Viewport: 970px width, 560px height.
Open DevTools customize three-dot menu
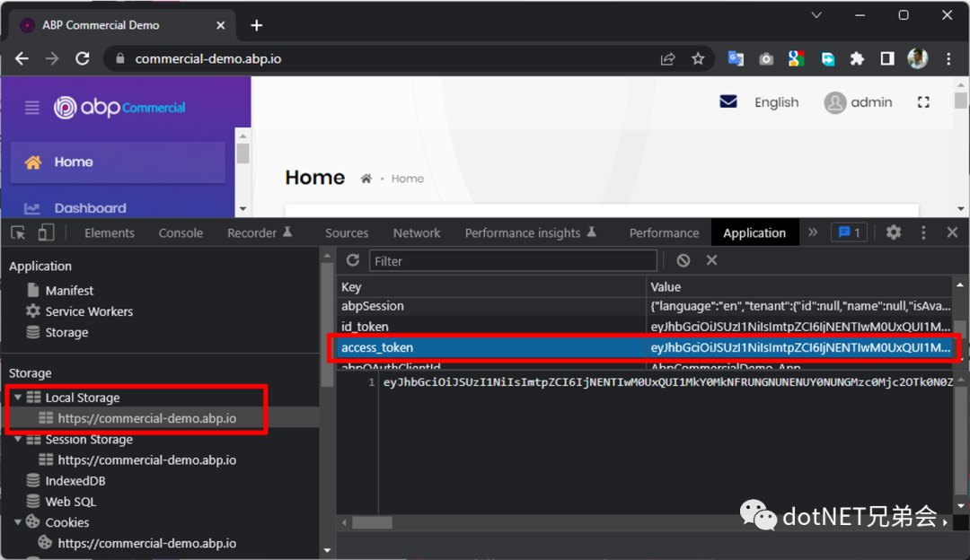[923, 233]
